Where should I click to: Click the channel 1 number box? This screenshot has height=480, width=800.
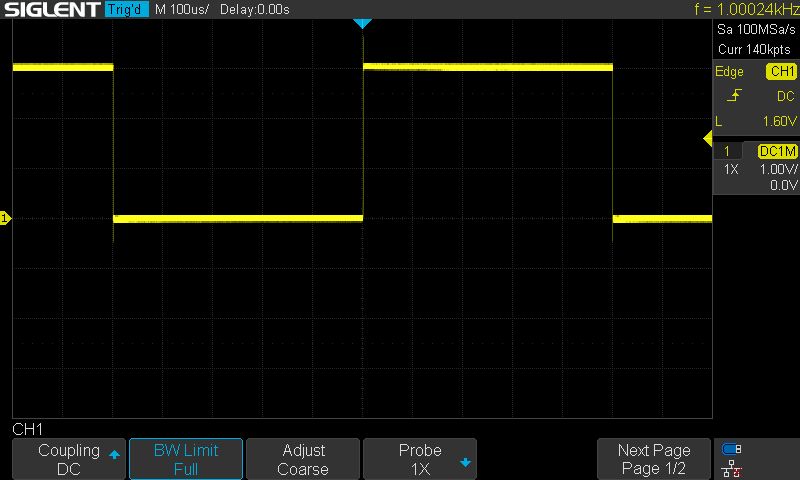(727, 151)
